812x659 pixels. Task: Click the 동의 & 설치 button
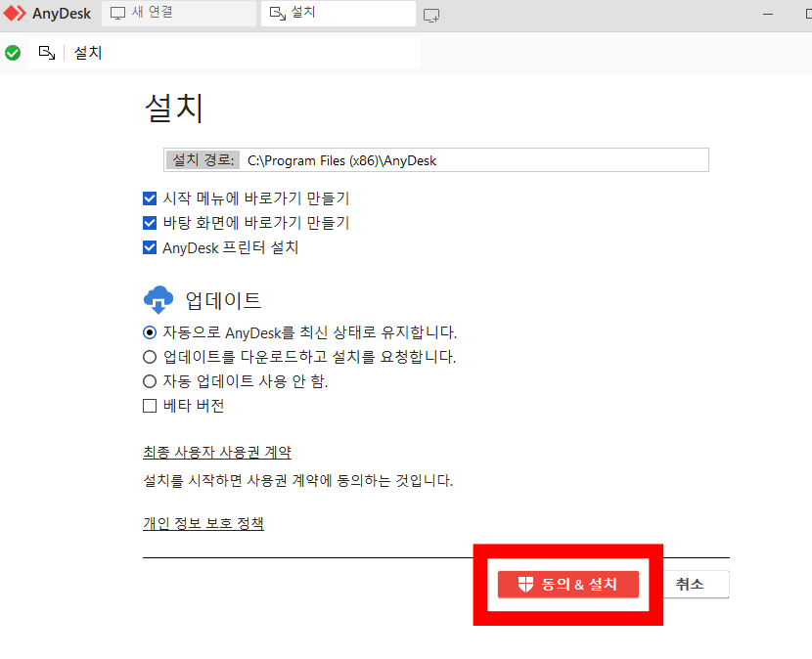click(x=568, y=585)
